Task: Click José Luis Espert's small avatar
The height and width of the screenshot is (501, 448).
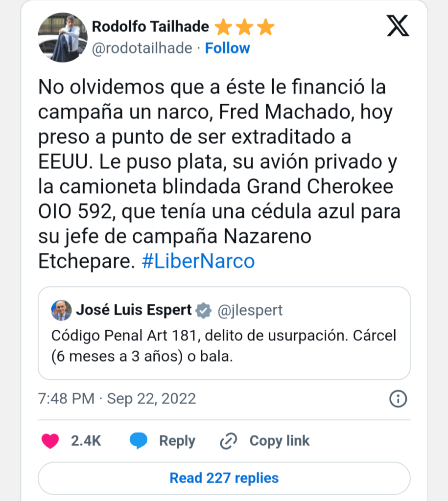Action: (61, 310)
